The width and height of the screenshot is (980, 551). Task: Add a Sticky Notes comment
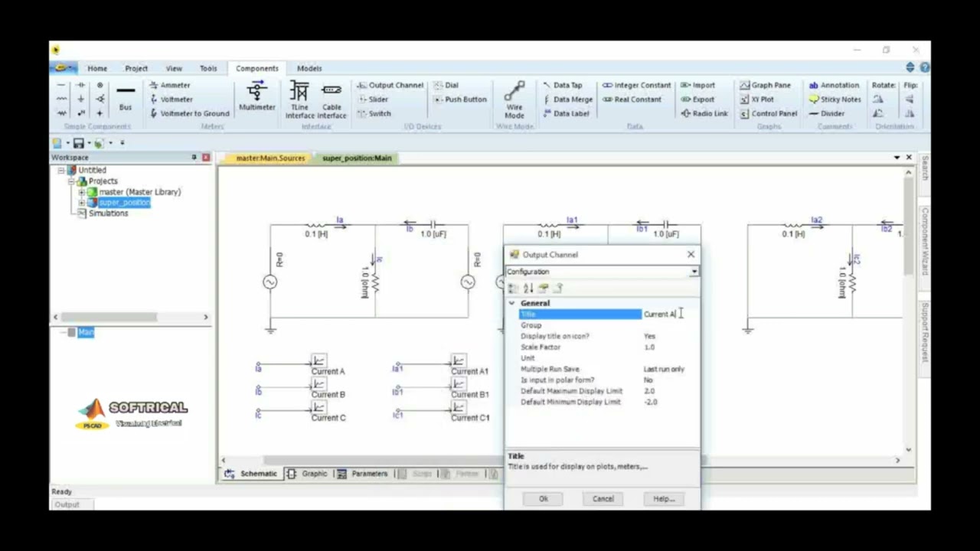835,99
